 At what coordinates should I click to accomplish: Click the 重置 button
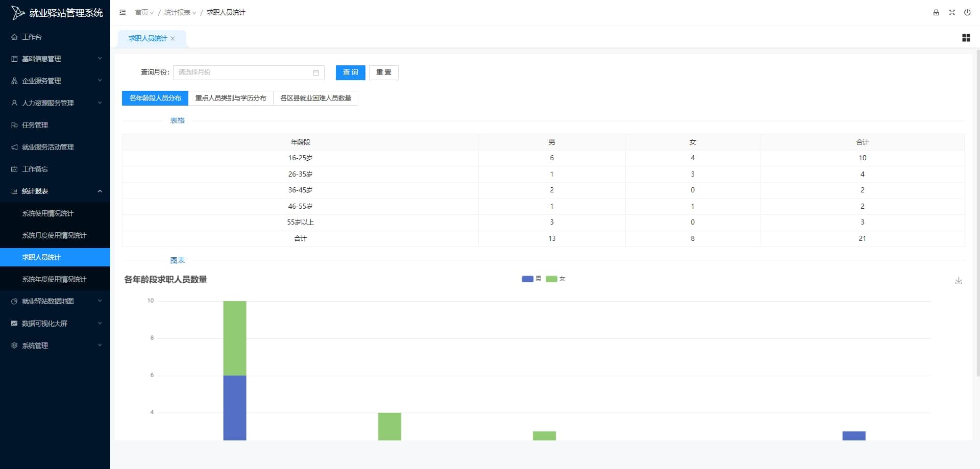(x=384, y=72)
